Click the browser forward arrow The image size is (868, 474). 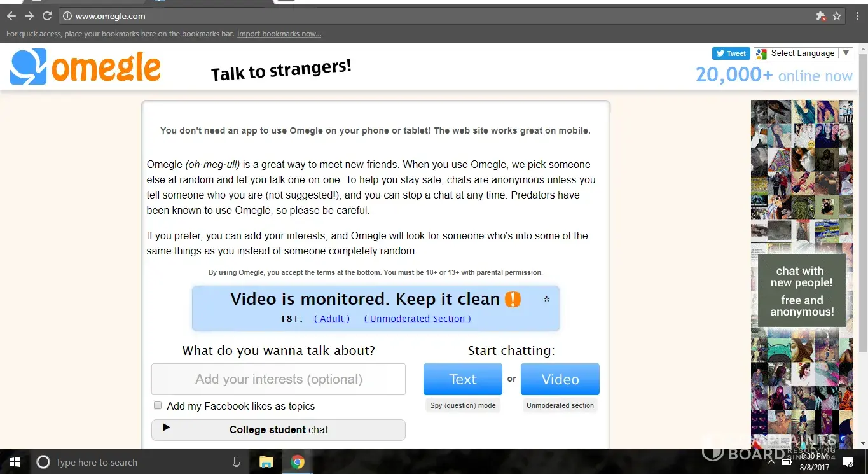pos(29,16)
